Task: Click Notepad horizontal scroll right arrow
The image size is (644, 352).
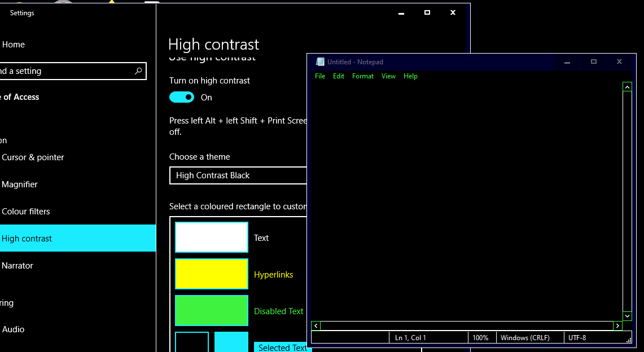Action: coord(617,325)
